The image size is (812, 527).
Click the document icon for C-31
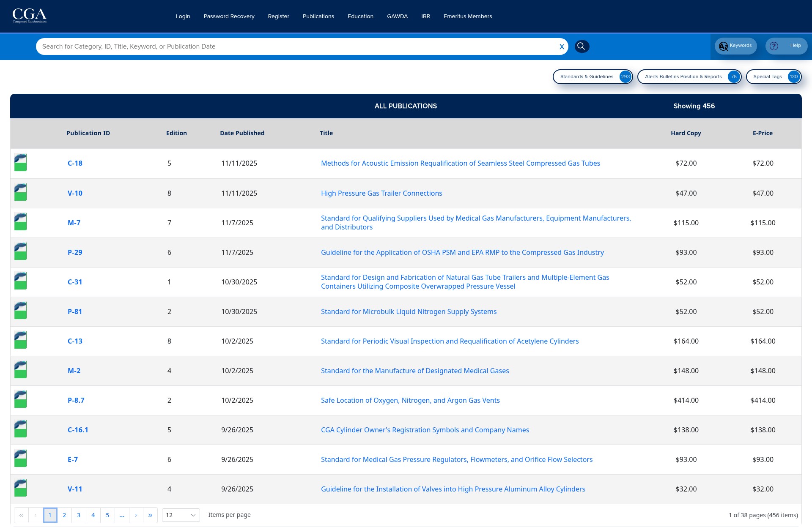tap(20, 281)
